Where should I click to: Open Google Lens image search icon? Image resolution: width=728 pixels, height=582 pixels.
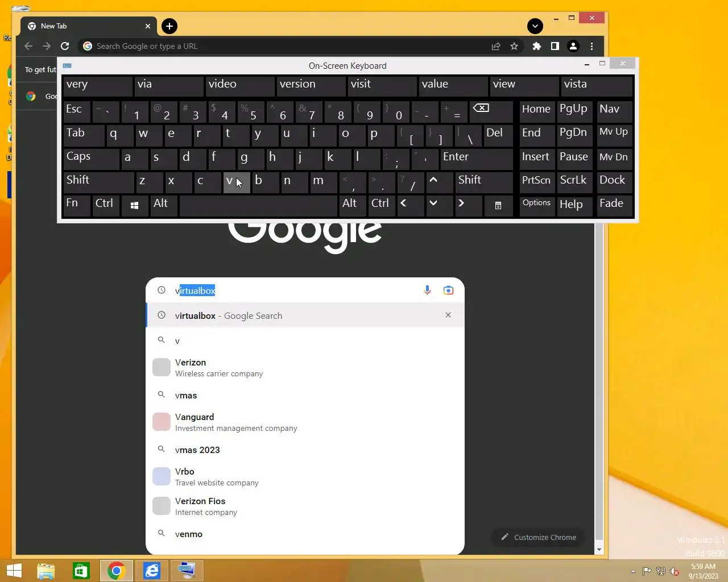click(448, 290)
